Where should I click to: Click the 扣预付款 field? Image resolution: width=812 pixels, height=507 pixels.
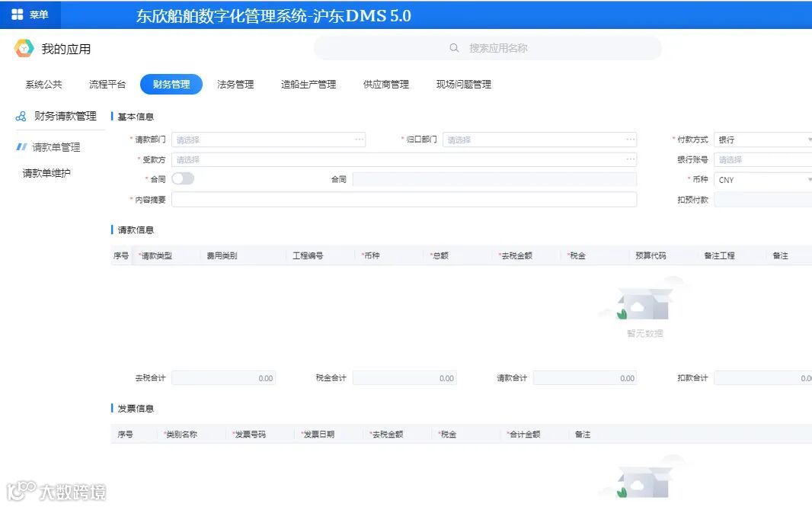pyautogui.click(x=762, y=200)
